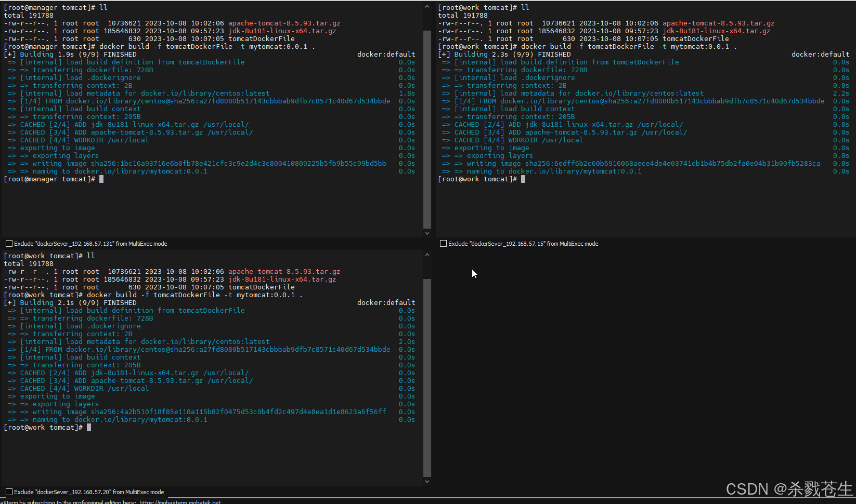
Task: Click final prompt cursor in 192.168.57.15 pane
Action: [523, 179]
